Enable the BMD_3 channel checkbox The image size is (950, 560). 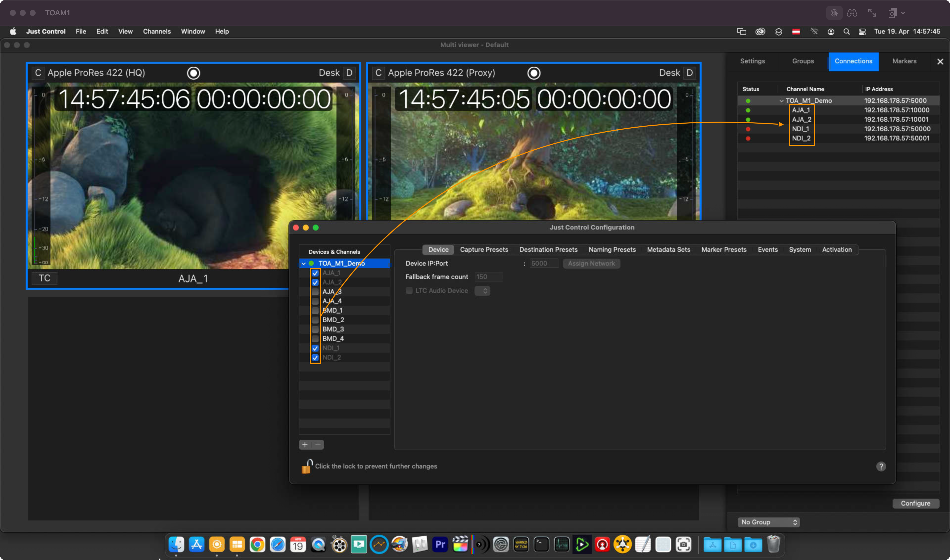pyautogui.click(x=315, y=329)
